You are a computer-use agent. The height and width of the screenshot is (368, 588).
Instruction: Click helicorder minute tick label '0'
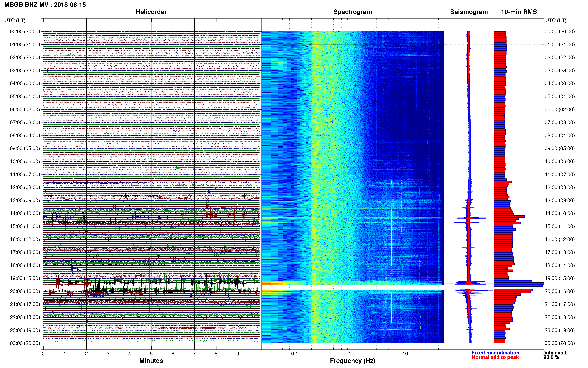(x=43, y=354)
